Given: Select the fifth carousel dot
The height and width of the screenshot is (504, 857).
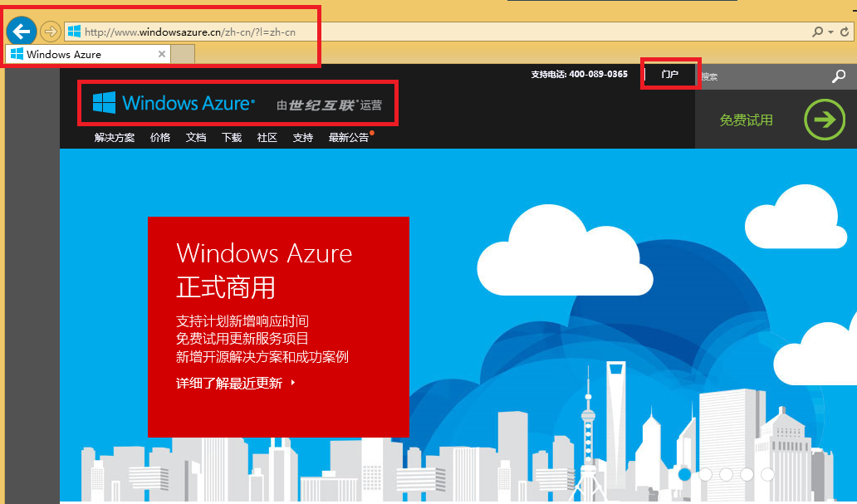Looking at the screenshot, I should (x=767, y=474).
